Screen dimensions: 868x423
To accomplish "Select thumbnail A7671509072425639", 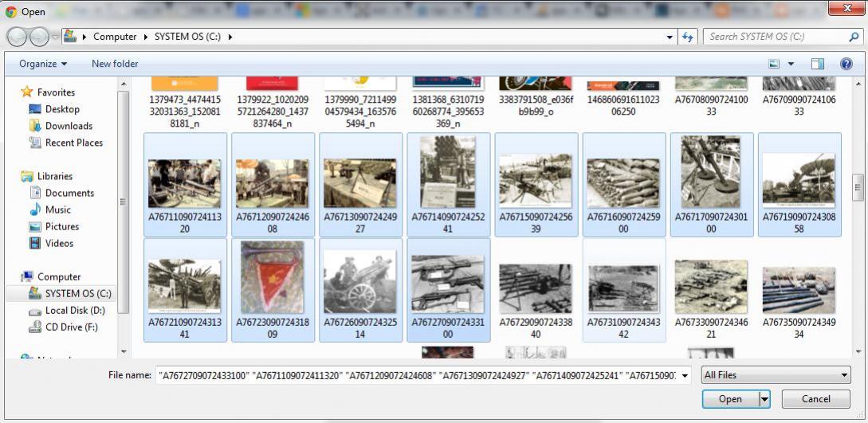I will (536, 184).
